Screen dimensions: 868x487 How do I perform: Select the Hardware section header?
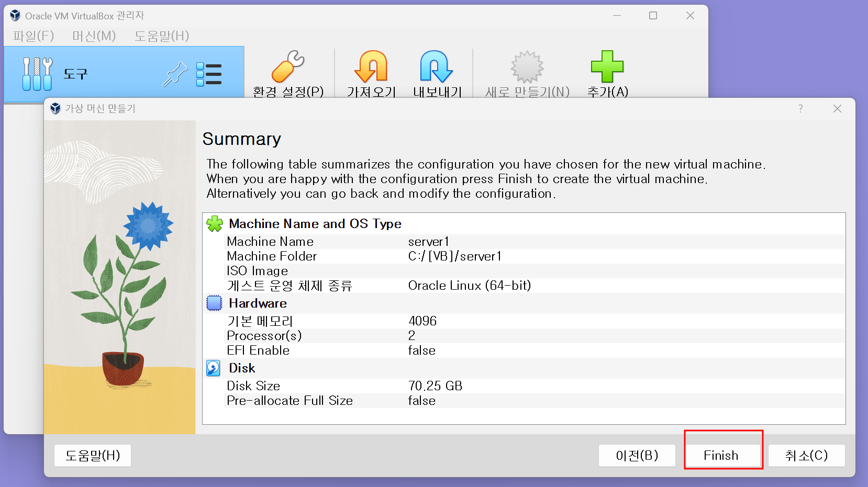(x=258, y=303)
